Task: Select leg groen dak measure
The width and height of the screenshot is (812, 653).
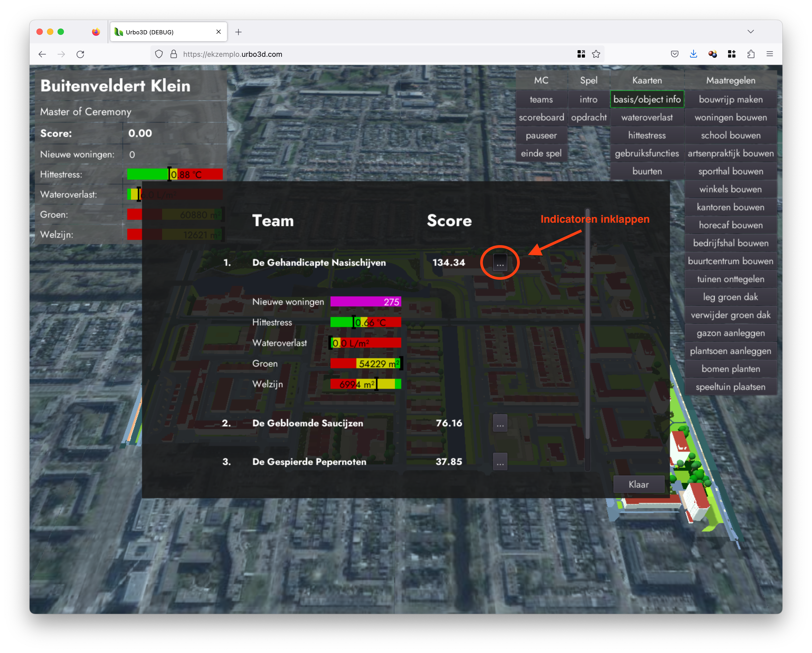Action: point(731,297)
